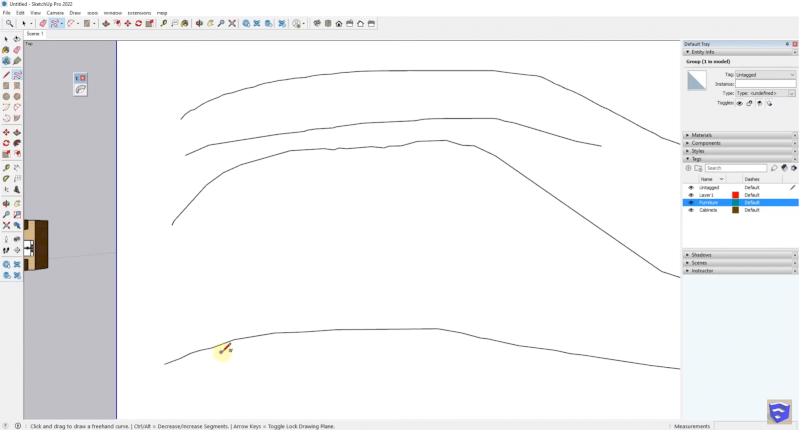
Task: Pick the Select arrow tool in left toolbar
Action: coord(6,39)
